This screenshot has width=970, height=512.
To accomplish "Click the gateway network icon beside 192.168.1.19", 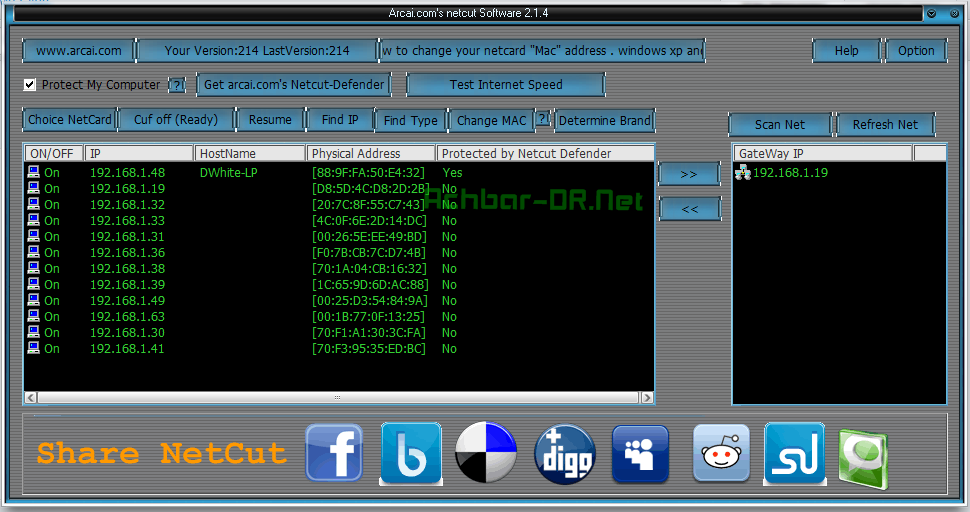I will point(743,173).
